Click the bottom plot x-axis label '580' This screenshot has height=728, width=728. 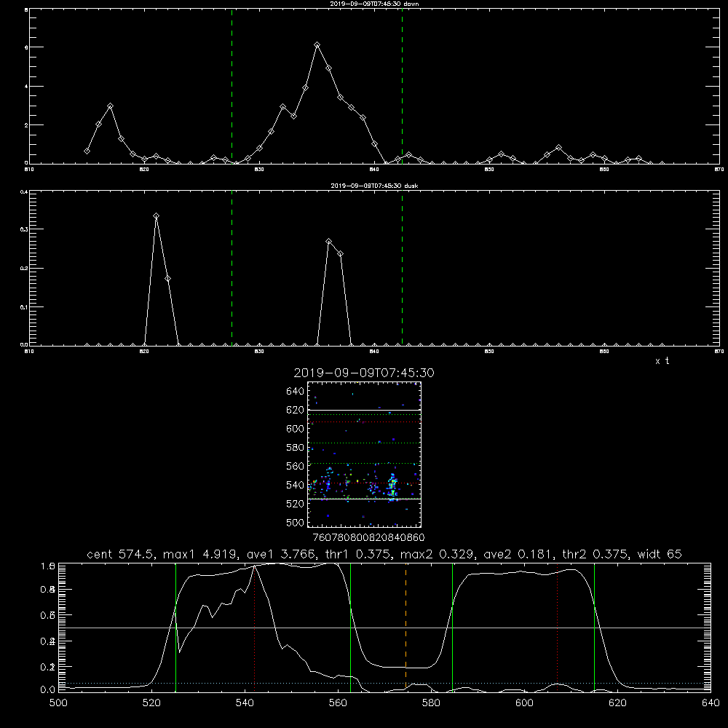[431, 703]
